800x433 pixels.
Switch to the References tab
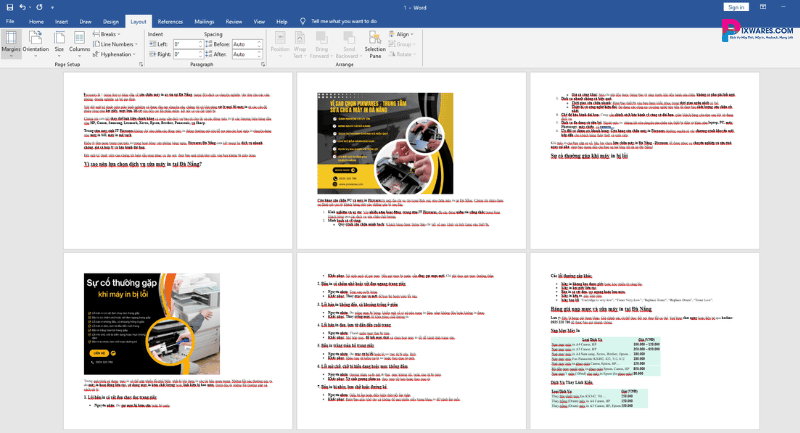coord(170,20)
